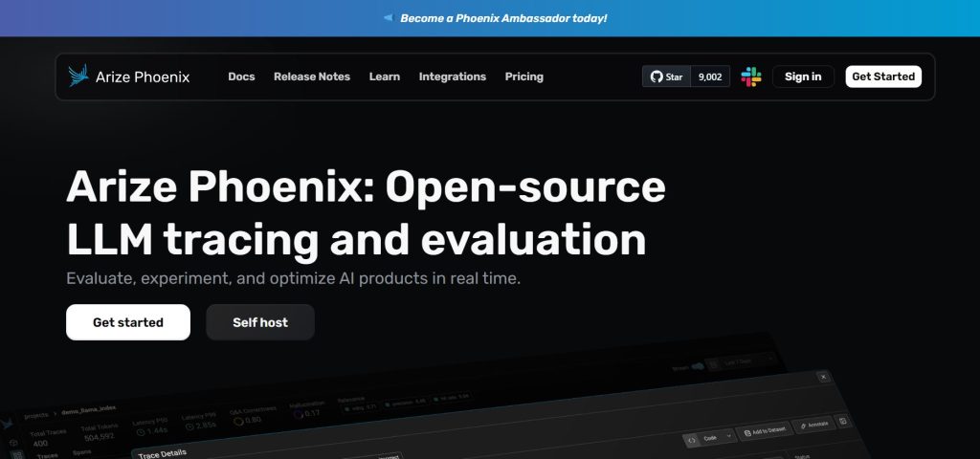Click the Sign in button
Viewport: 980px width, 459px height.
(803, 76)
